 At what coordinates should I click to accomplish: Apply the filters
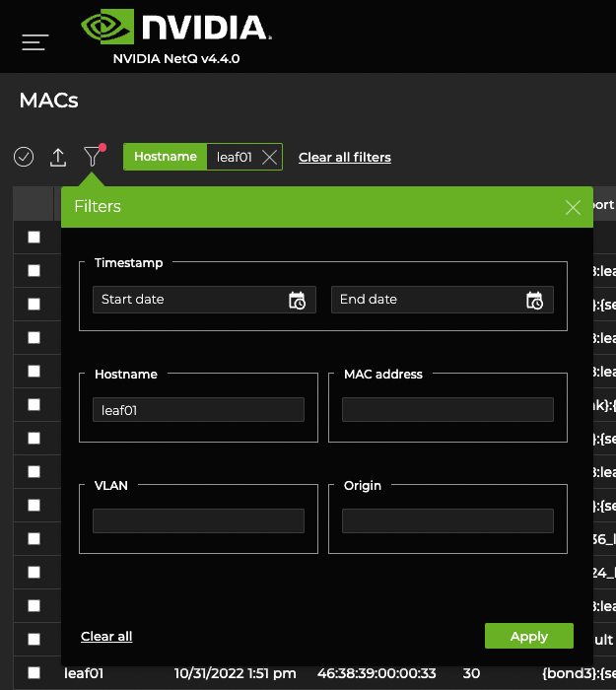(x=529, y=636)
